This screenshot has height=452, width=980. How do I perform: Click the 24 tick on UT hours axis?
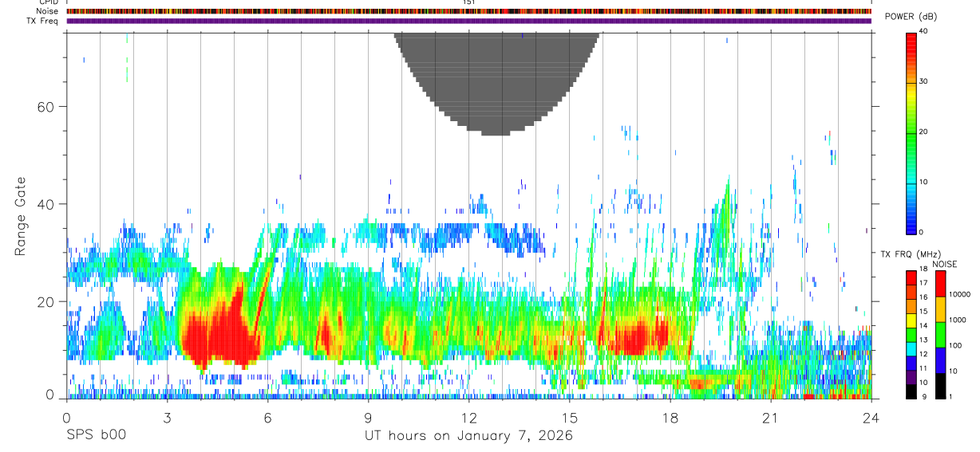click(871, 417)
